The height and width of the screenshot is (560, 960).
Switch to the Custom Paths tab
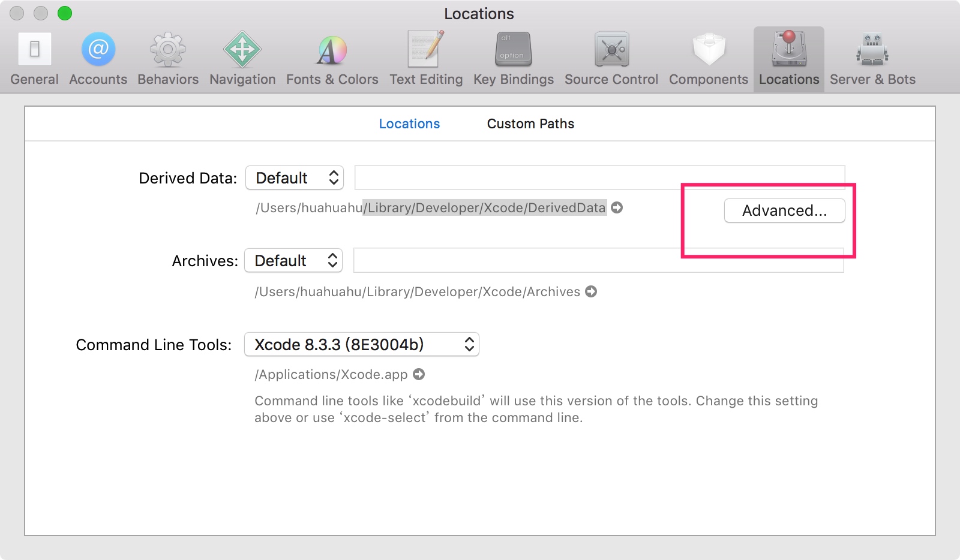pos(530,124)
